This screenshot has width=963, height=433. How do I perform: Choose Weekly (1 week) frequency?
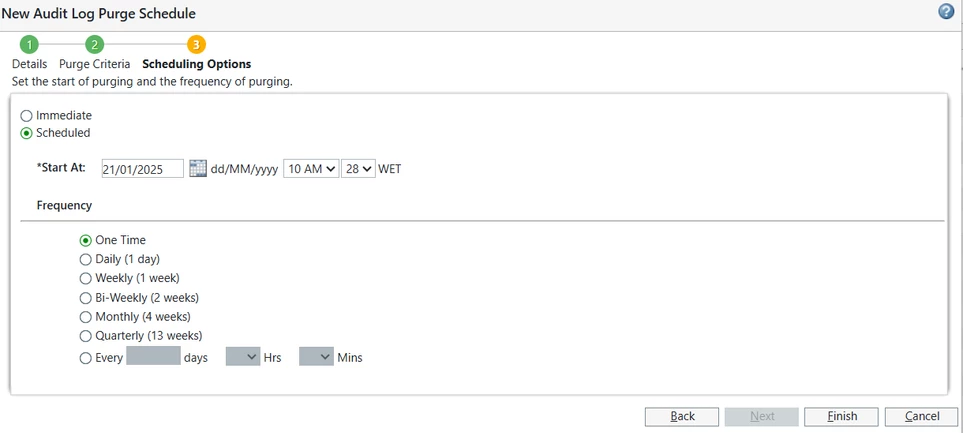(x=85, y=278)
